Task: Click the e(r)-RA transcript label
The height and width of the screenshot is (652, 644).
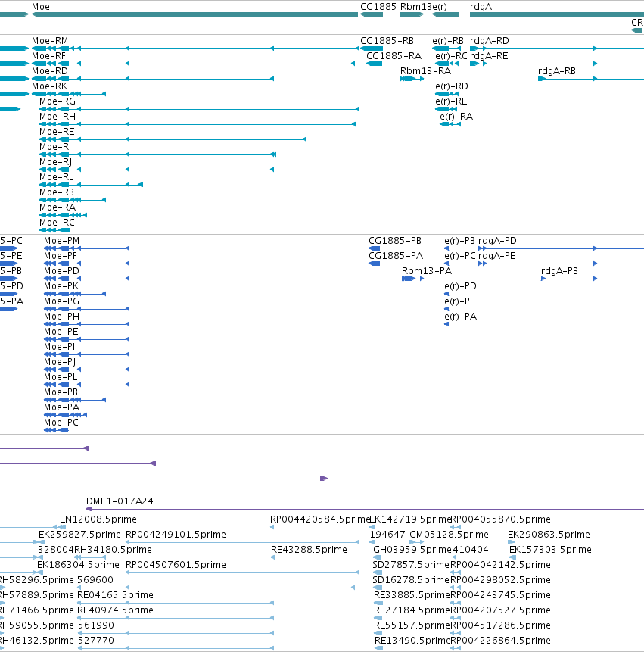Action: coord(456,117)
